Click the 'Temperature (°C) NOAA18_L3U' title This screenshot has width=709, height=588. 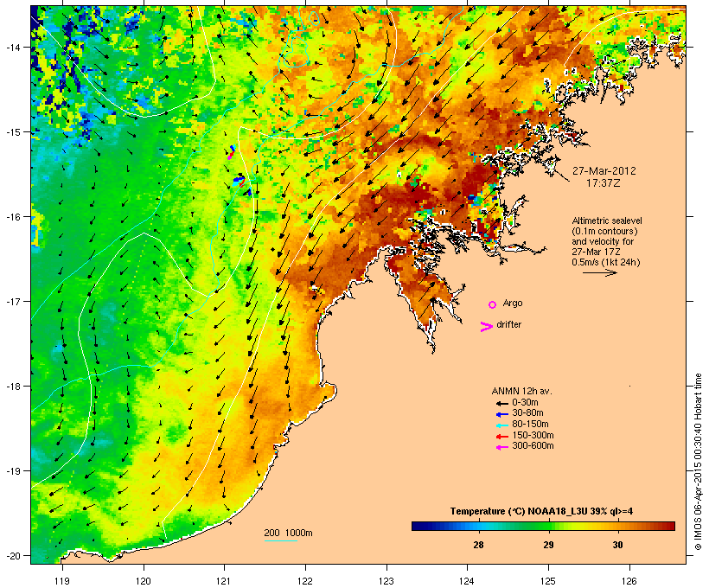[518, 512]
